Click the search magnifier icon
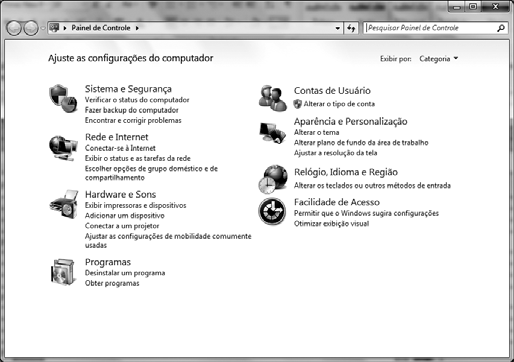This screenshot has width=514, height=362. (x=501, y=28)
